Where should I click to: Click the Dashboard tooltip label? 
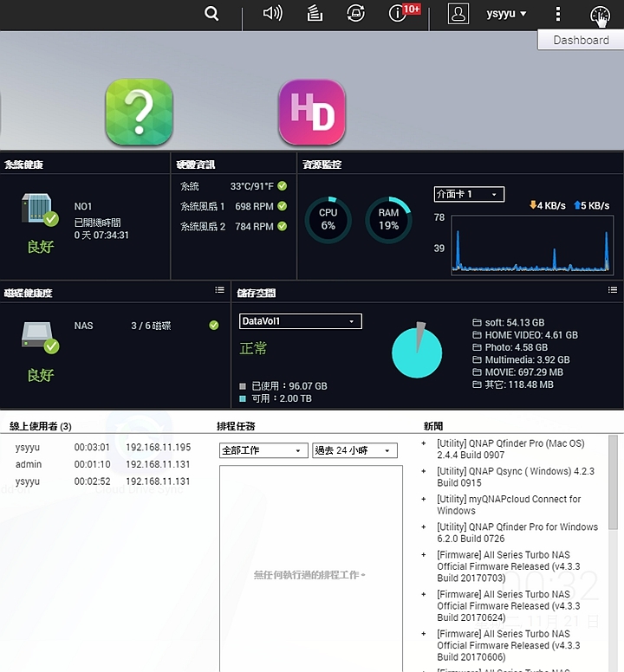pos(581,40)
